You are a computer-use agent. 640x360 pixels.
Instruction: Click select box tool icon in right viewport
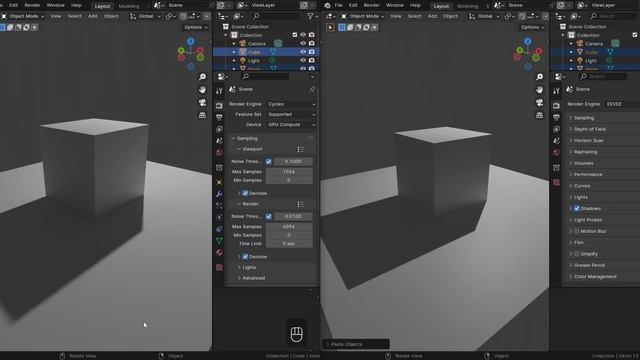[330, 27]
